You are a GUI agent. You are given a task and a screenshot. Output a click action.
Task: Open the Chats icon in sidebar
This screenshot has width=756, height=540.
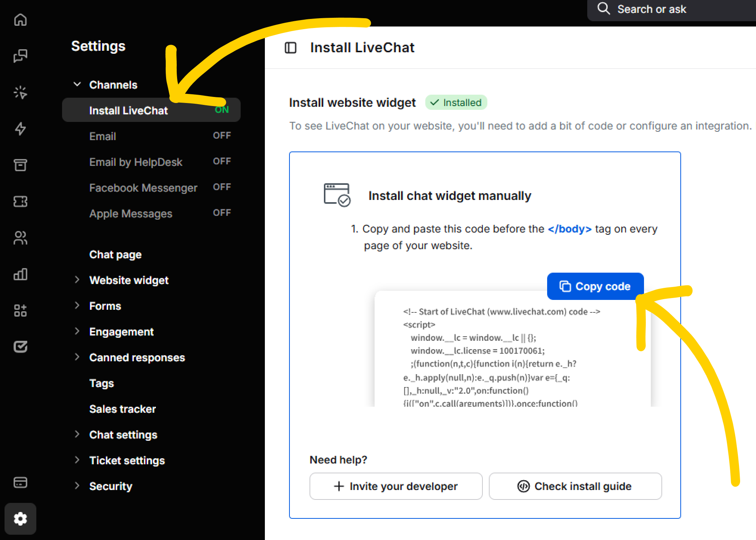pos(20,56)
